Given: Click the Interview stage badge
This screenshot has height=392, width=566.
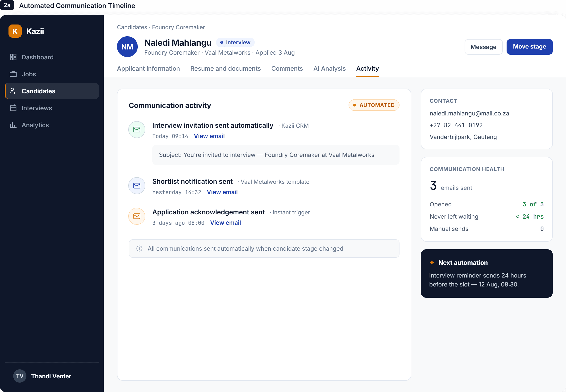Looking at the screenshot, I should [235, 42].
